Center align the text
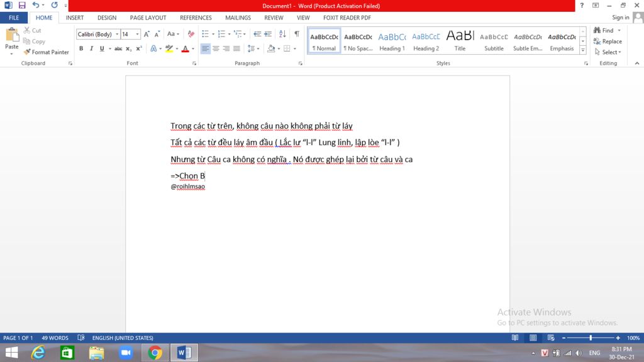The image size is (644, 362). pyautogui.click(x=216, y=48)
